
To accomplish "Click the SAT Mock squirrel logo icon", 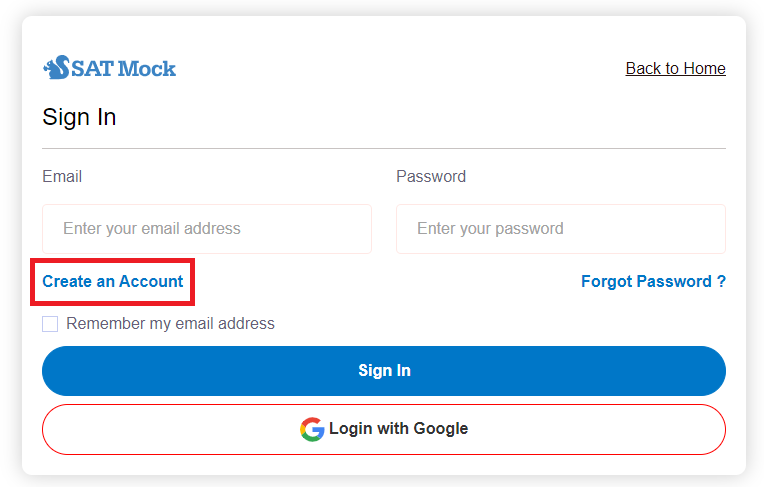I will pyautogui.click(x=56, y=68).
